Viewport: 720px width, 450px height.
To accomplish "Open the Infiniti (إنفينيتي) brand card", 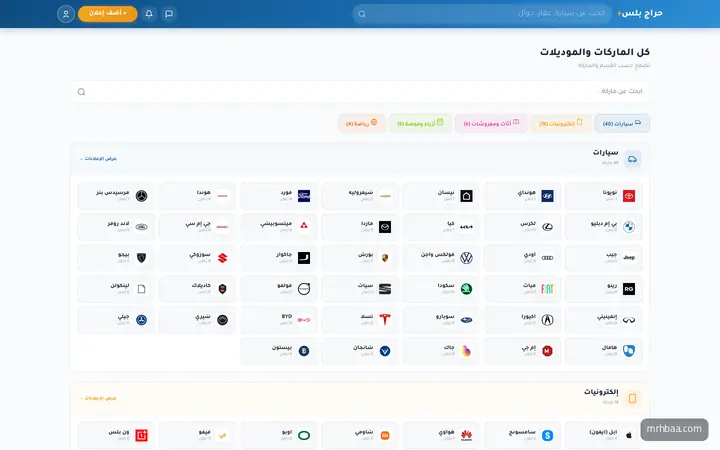I will point(603,320).
